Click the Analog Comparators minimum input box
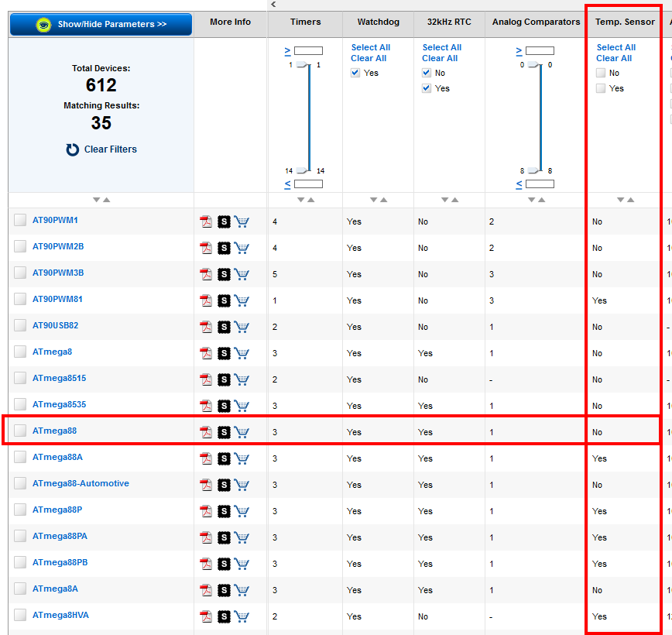The image size is (672, 635). 540,51
